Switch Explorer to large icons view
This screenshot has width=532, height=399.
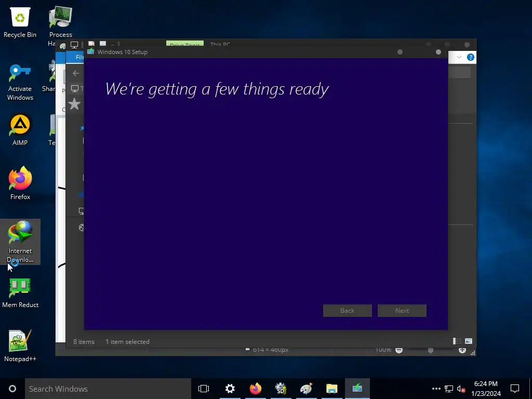click(x=469, y=341)
